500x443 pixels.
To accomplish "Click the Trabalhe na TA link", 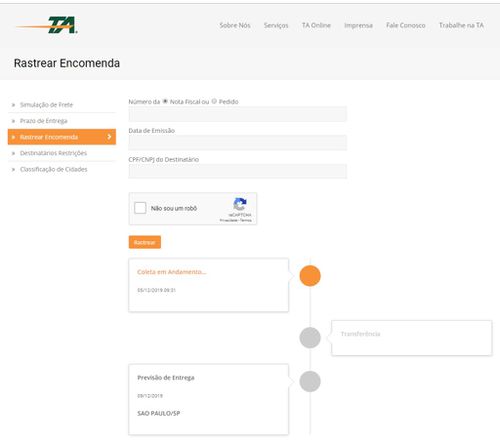I will [461, 25].
